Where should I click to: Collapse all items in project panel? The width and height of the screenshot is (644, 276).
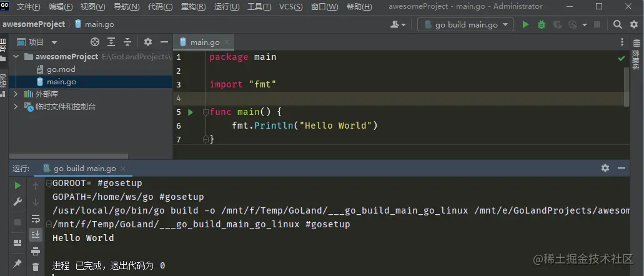[127, 42]
